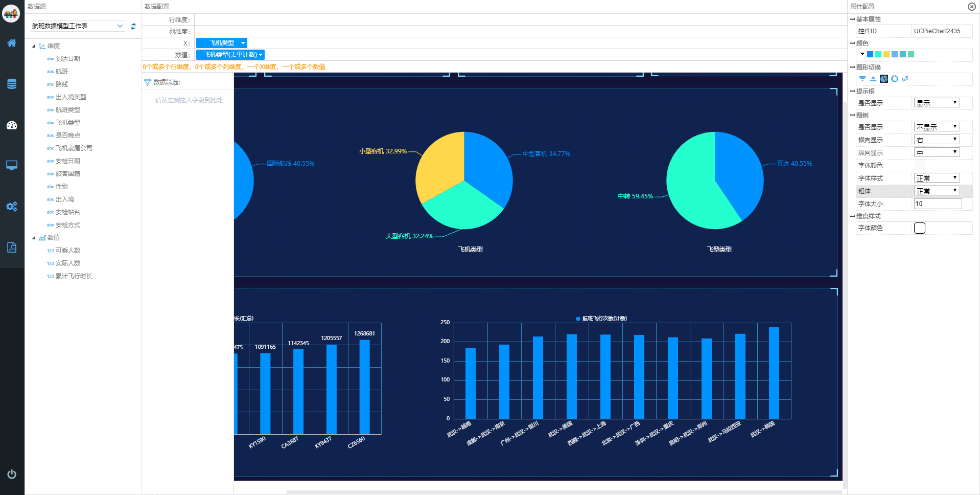980x495 pixels.
Task: Click the 飞机类型 X-axis field tag
Action: 222,43
